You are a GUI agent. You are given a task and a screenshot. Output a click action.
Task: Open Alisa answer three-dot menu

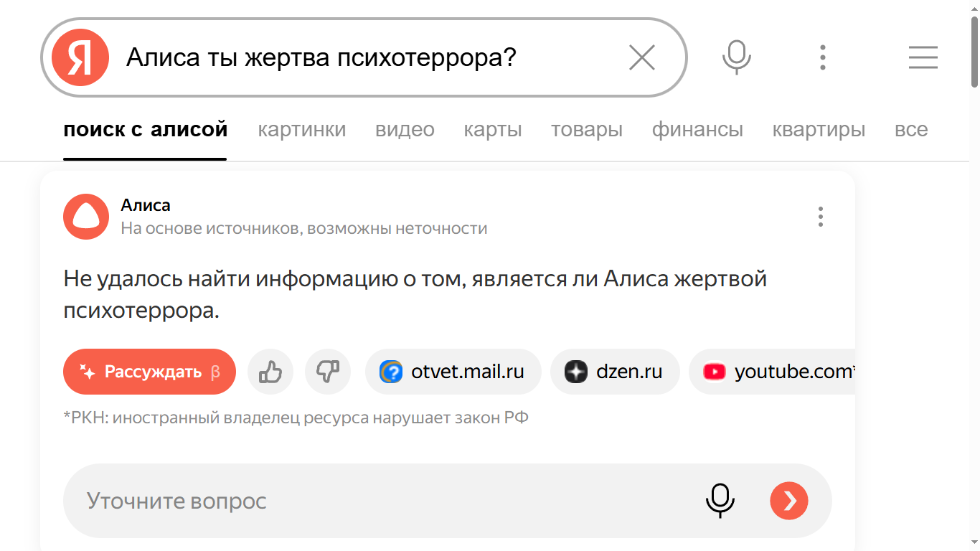pos(820,217)
